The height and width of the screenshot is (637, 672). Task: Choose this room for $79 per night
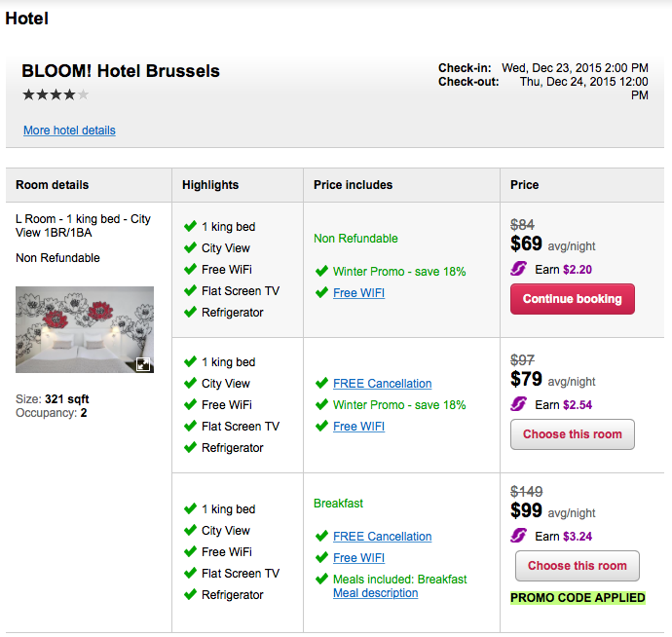572,434
